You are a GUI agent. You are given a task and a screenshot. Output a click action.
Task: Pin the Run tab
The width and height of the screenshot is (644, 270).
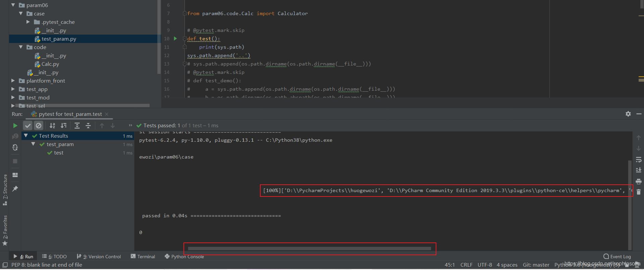[x=15, y=189]
